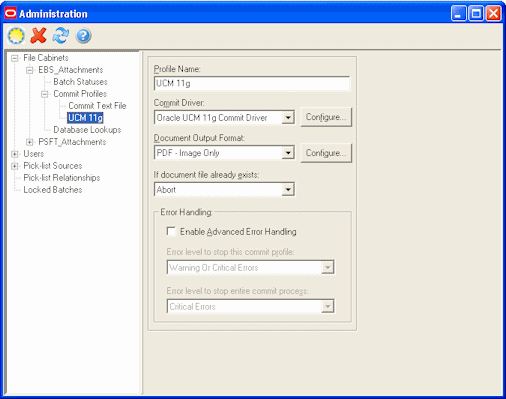Open the 'Warning Or Critical Errors' dropdown
The height and width of the screenshot is (399, 506).
(327, 267)
